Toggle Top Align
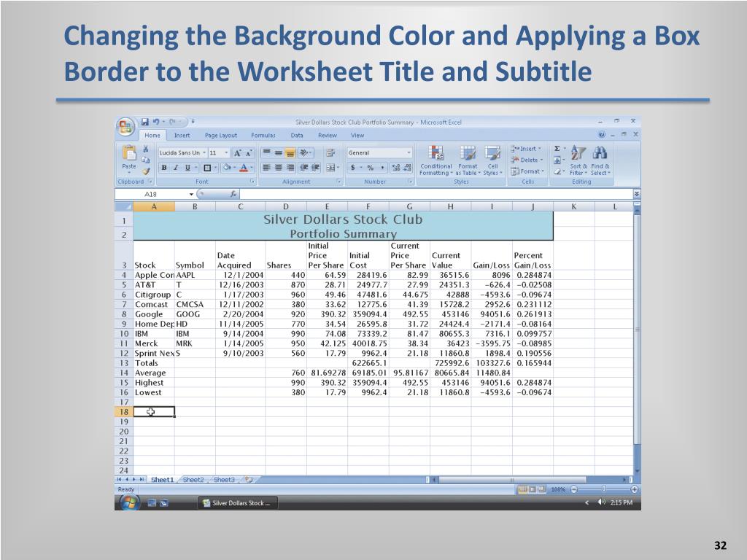Image resolution: width=747 pixels, height=560 pixels. (x=267, y=153)
